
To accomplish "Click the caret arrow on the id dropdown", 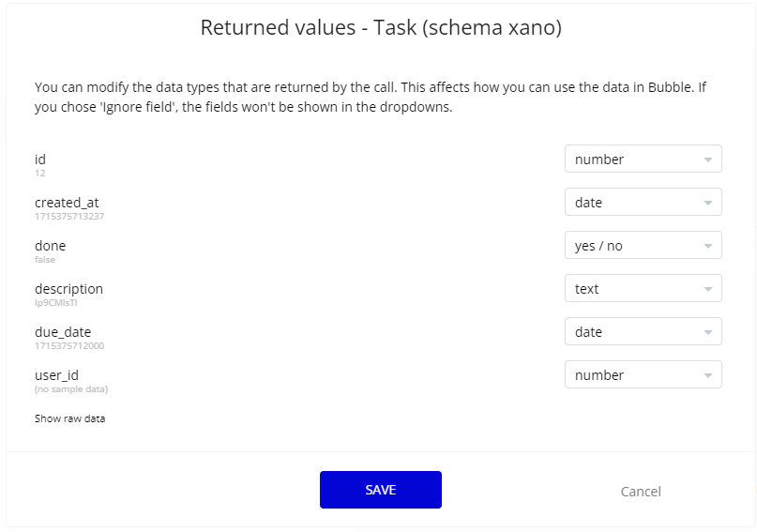I will 708,160.
